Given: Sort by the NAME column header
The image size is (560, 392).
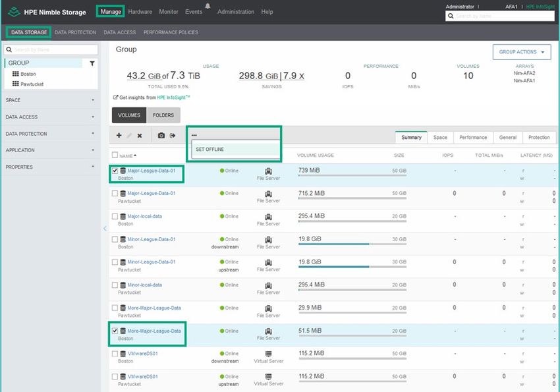Looking at the screenshot, I should [128, 156].
